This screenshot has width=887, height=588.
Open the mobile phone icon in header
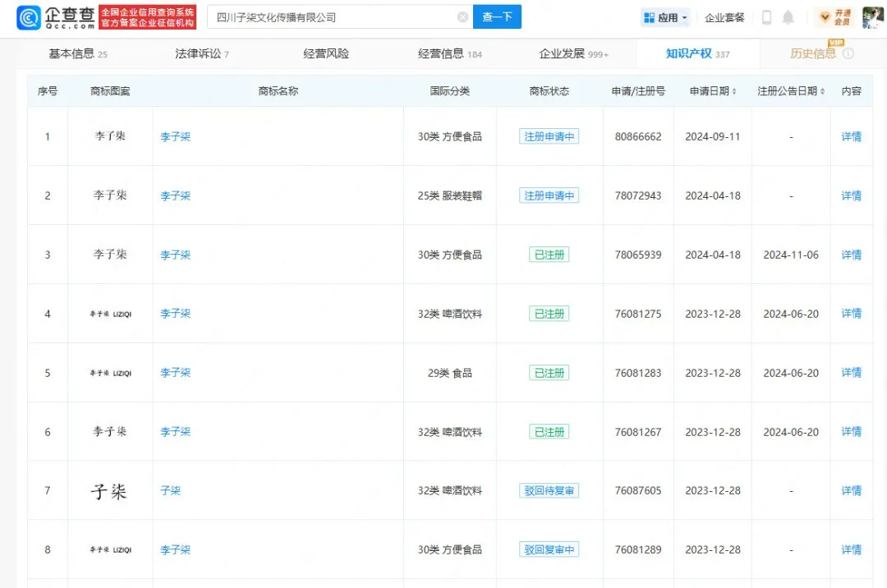pos(766,17)
